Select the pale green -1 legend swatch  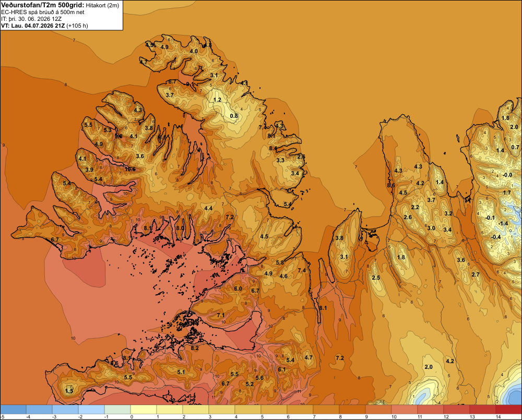tap(117, 409)
